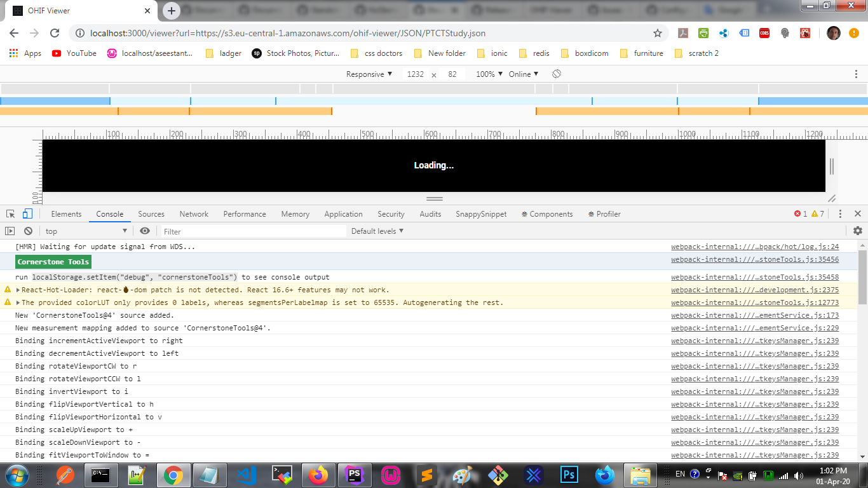Clear the console output

pyautogui.click(x=27, y=231)
